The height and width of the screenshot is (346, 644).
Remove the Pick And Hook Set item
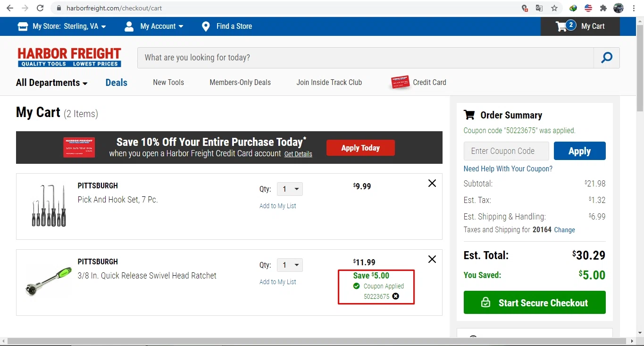click(432, 183)
